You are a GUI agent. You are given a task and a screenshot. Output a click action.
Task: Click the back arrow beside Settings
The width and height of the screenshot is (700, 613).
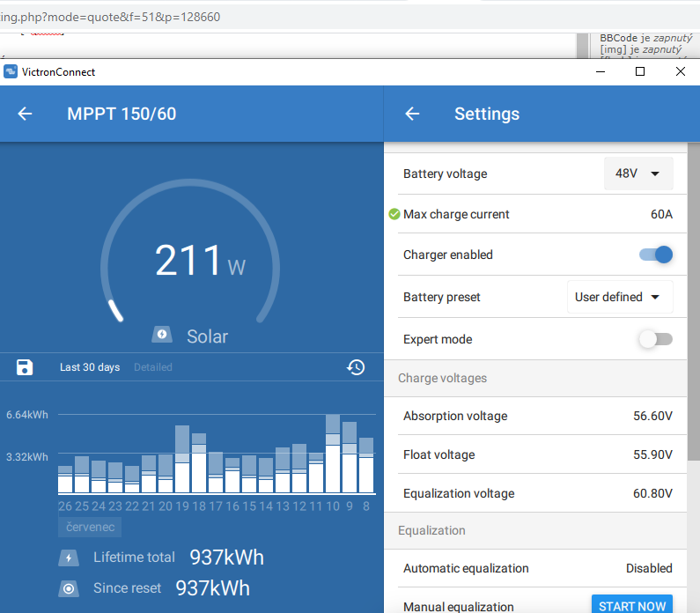412,114
